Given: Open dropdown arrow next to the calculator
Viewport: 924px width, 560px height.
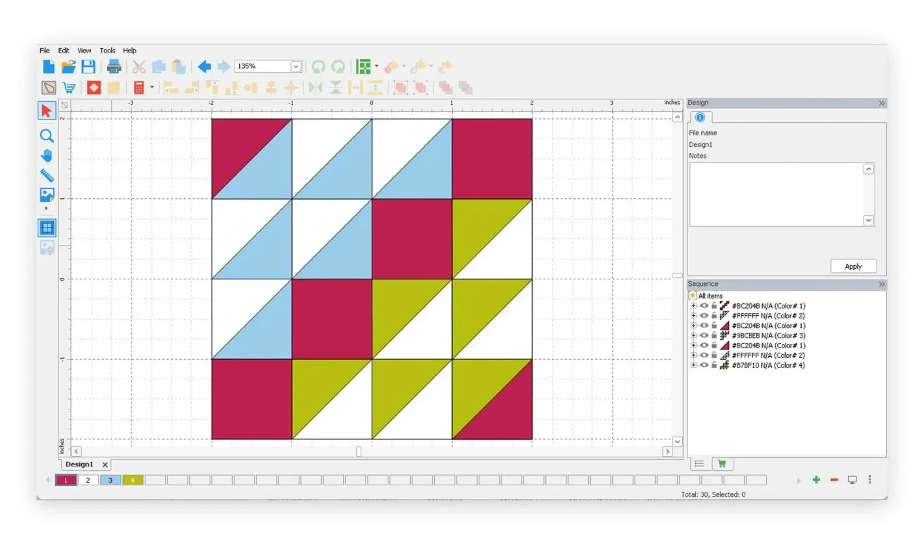Looking at the screenshot, I should 152,87.
